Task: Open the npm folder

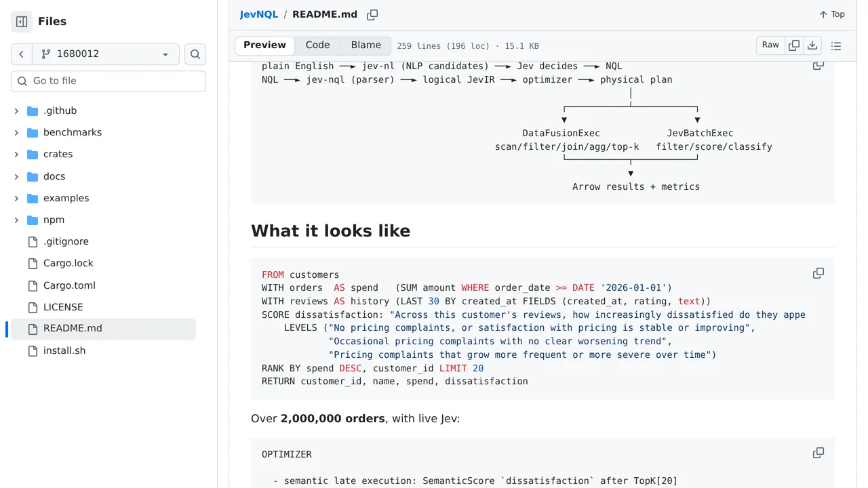Action: tap(54, 220)
